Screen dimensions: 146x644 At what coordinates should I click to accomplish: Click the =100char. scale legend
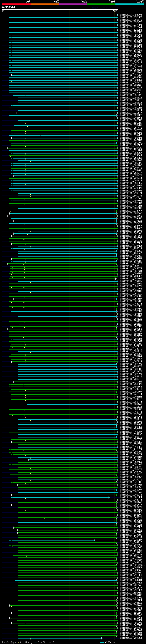point(109,642)
